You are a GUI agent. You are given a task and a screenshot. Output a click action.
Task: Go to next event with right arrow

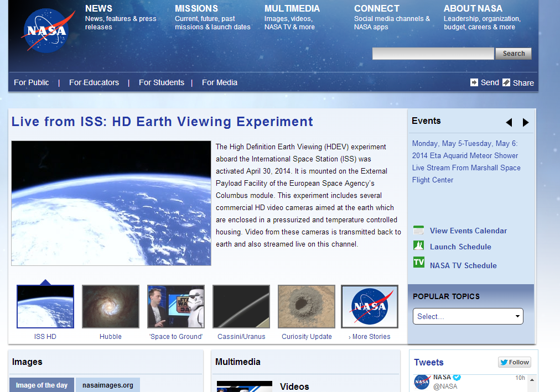(x=525, y=123)
